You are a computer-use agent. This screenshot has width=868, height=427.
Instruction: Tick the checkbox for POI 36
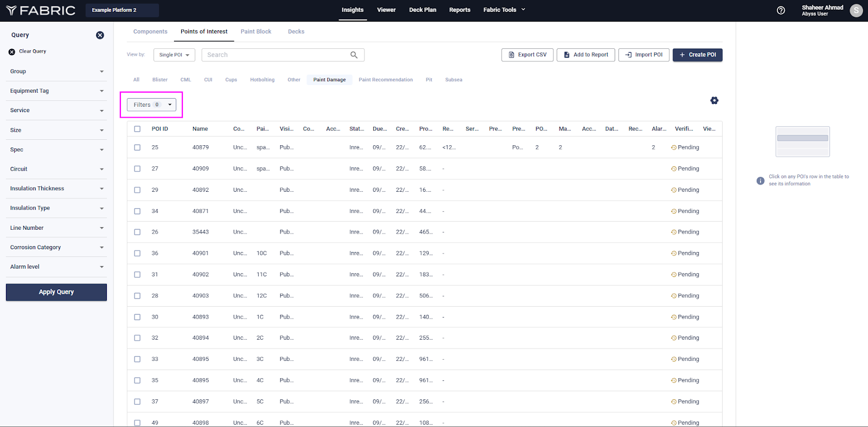tap(137, 253)
